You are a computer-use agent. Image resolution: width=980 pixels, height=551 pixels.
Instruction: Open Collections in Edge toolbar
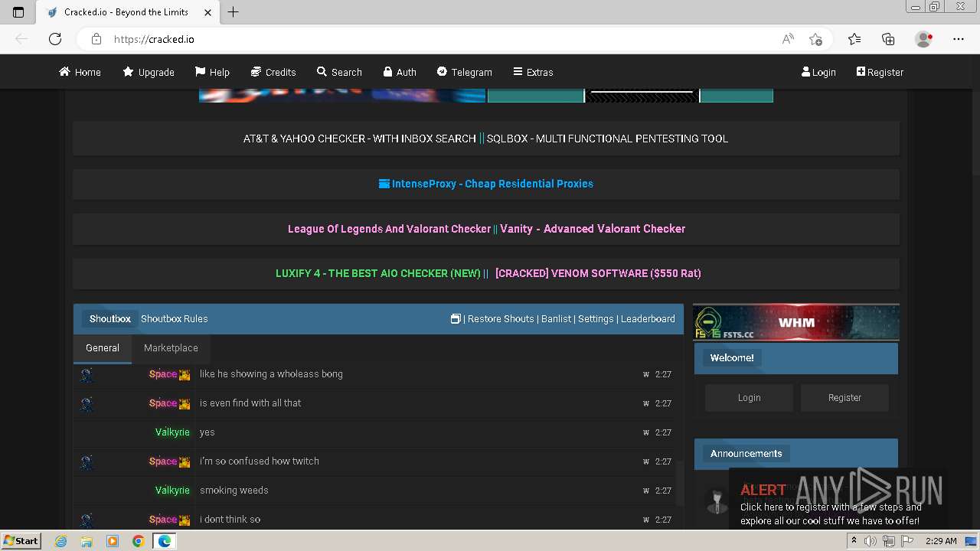point(888,39)
